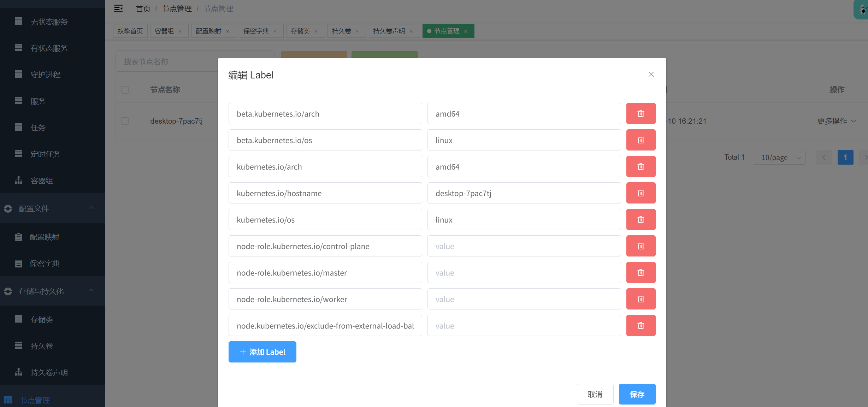Delete the beta.kubernetes.io/arch label row

[640, 113]
